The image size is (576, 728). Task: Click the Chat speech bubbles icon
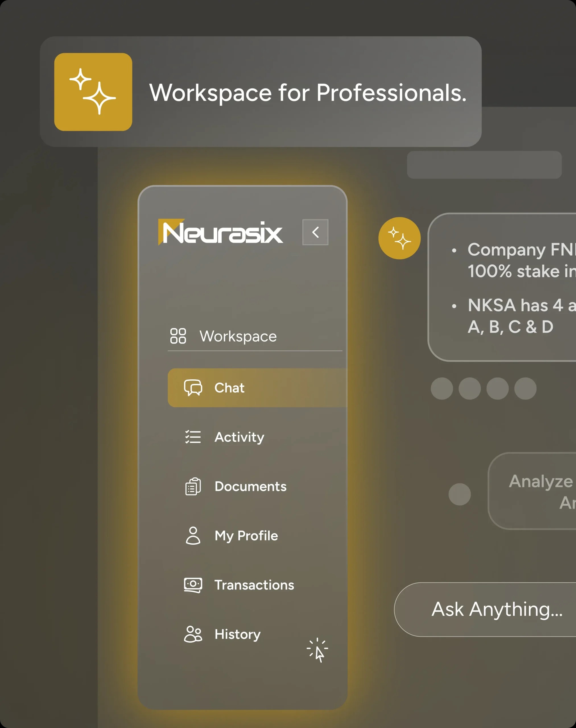[193, 387]
